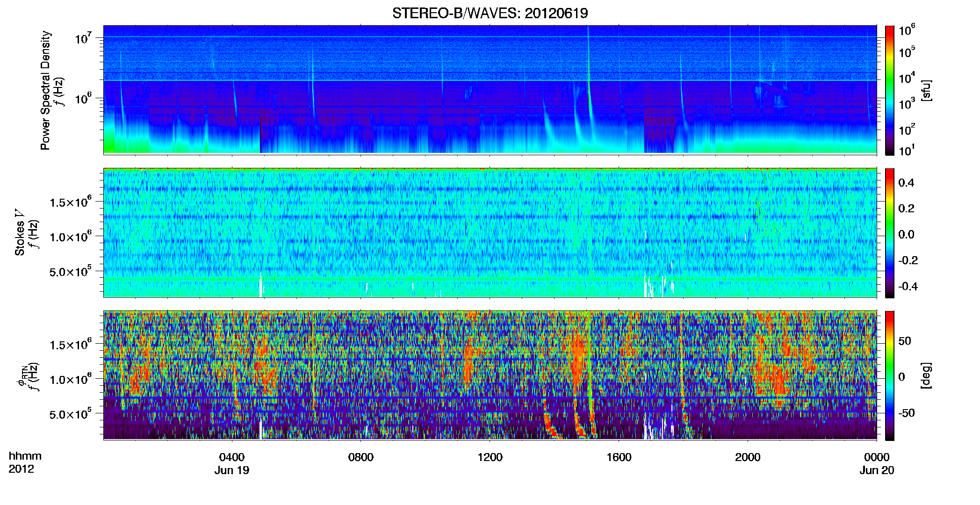
Task: Click the plot title STEREO-B/WAVES: 20120619
Action: click(x=490, y=13)
